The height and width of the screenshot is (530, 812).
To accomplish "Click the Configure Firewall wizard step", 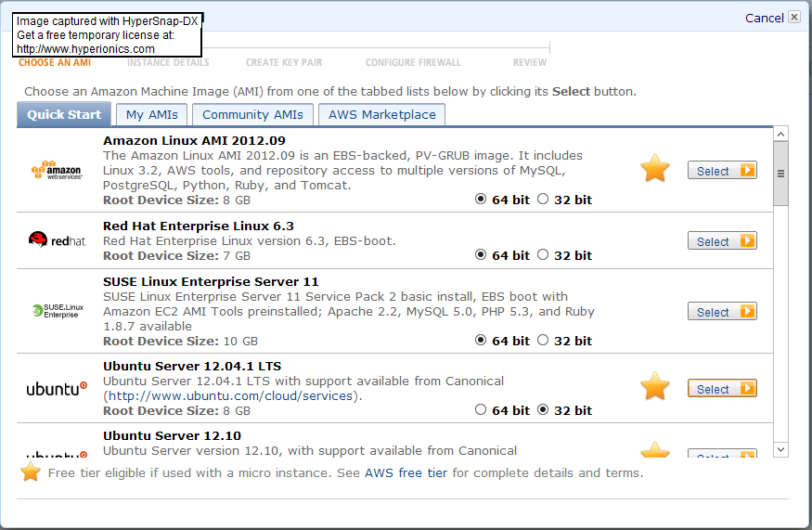I will pos(413,63).
